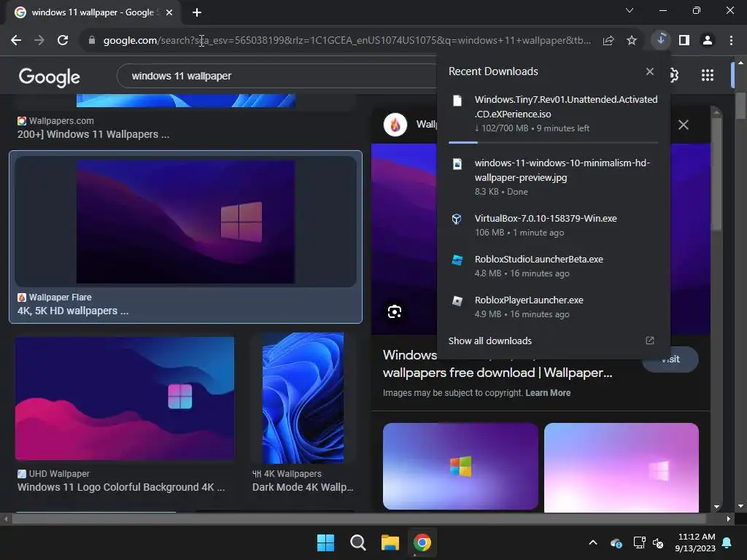Viewport: 747px width, 560px height.
Task: Open RobloxStudioLauncherBeta.exe entry
Action: [554, 265]
